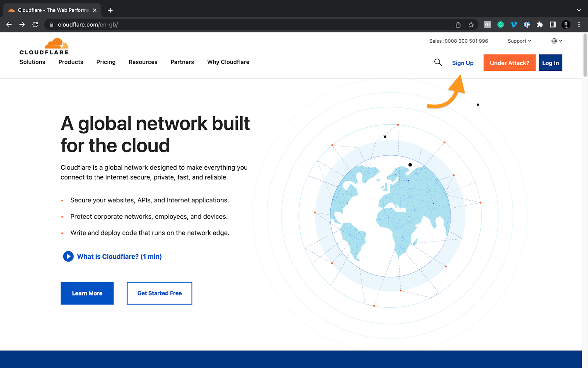The height and width of the screenshot is (368, 588).
Task: Click 'Protect corporate networks' bullet text
Action: click(x=149, y=216)
